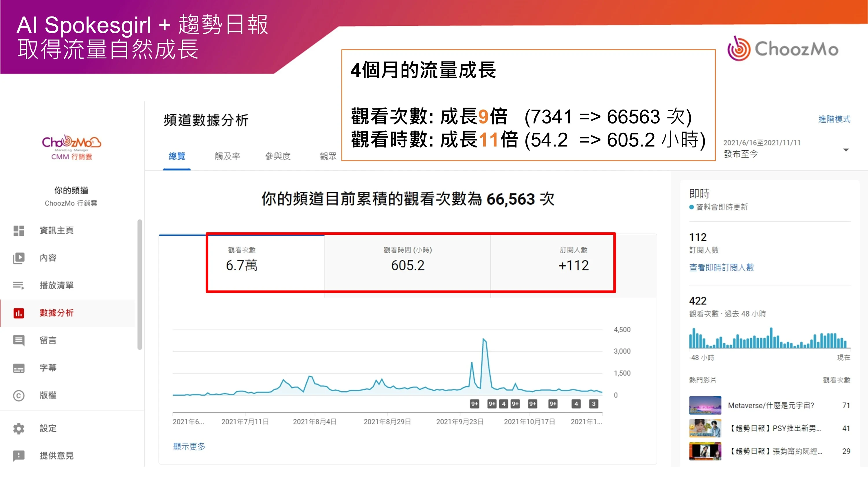Switch to the 參與度 tab
868x488 pixels.
tap(278, 156)
